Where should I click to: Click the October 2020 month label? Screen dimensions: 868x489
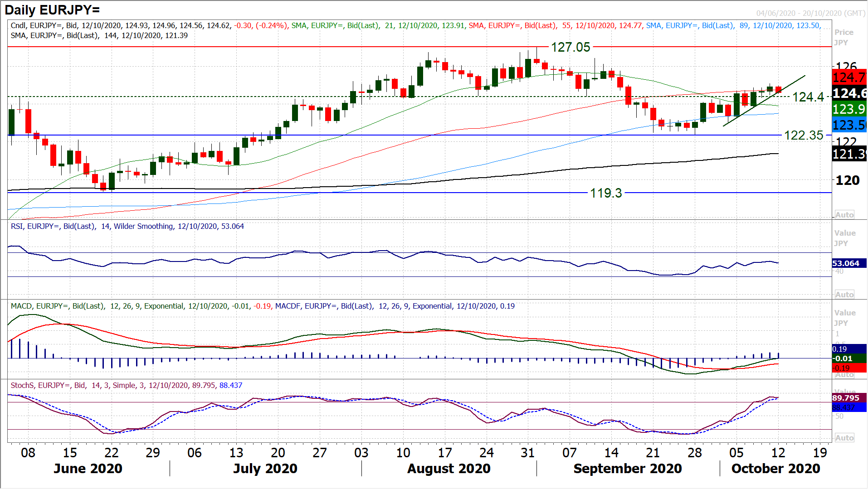(775, 468)
